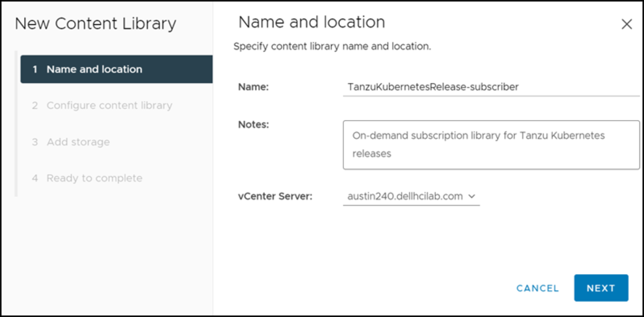644x317 pixels.
Task: Click the Name and location heading
Action: tap(312, 22)
